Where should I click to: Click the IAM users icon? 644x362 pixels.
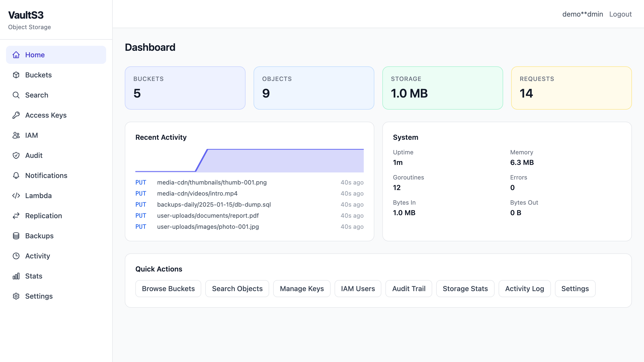(16, 135)
